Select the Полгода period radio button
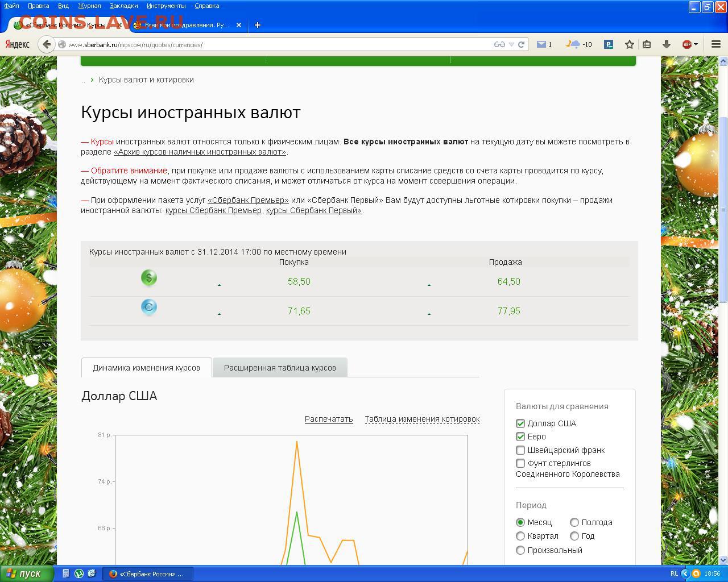The image size is (728, 582). pyautogui.click(x=574, y=522)
